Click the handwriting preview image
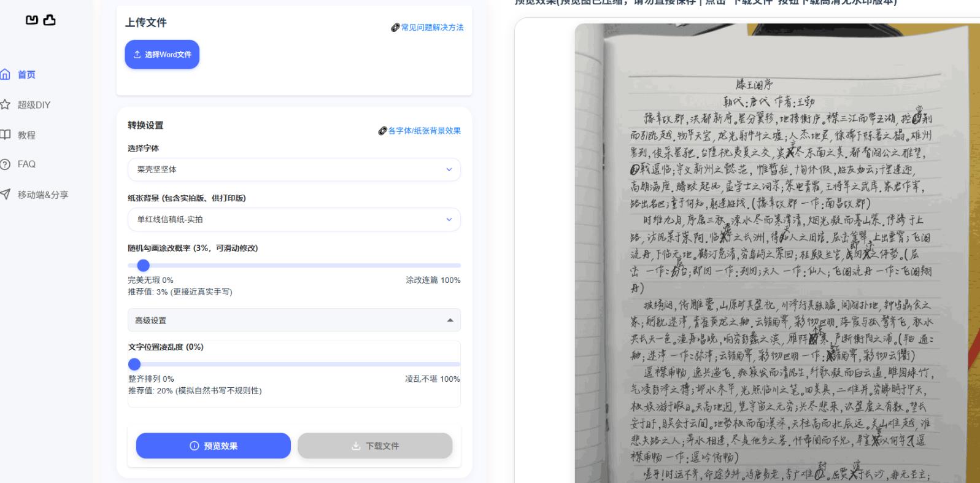The image size is (980, 483). click(777, 253)
